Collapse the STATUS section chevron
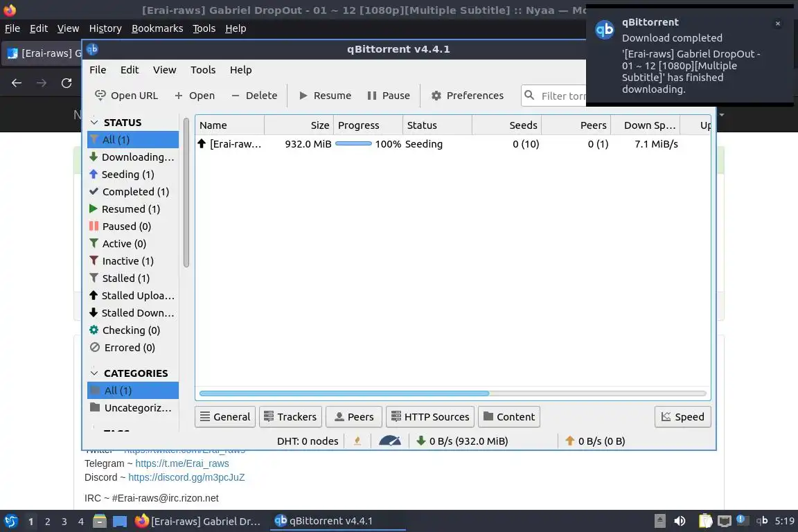Viewport: 798px width, 532px height. [x=94, y=122]
